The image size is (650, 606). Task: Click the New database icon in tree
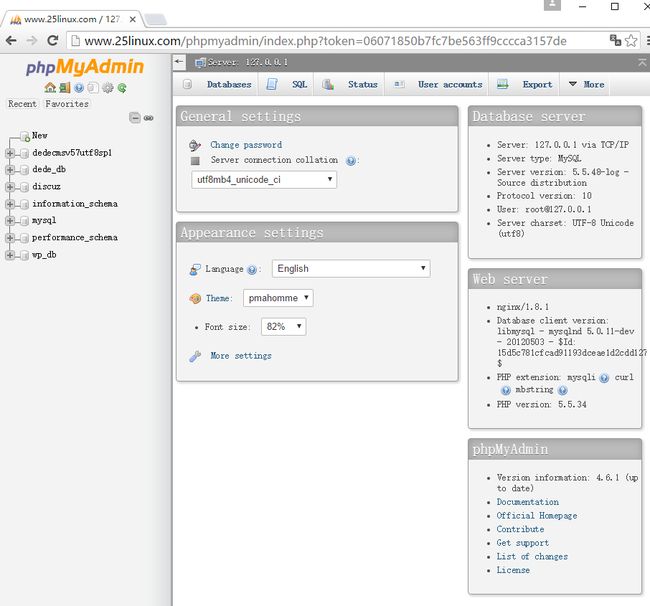pyautogui.click(x=25, y=137)
